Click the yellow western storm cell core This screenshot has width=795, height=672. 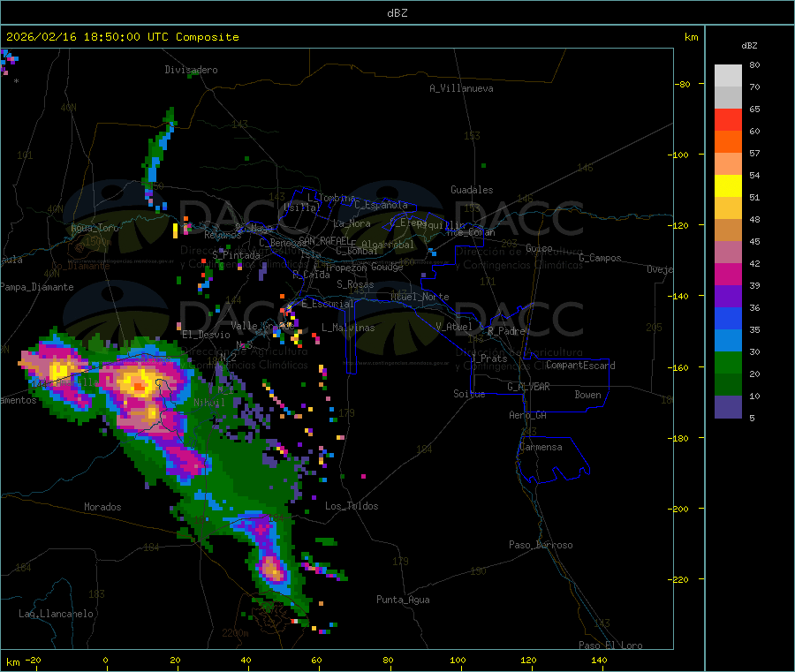59,369
